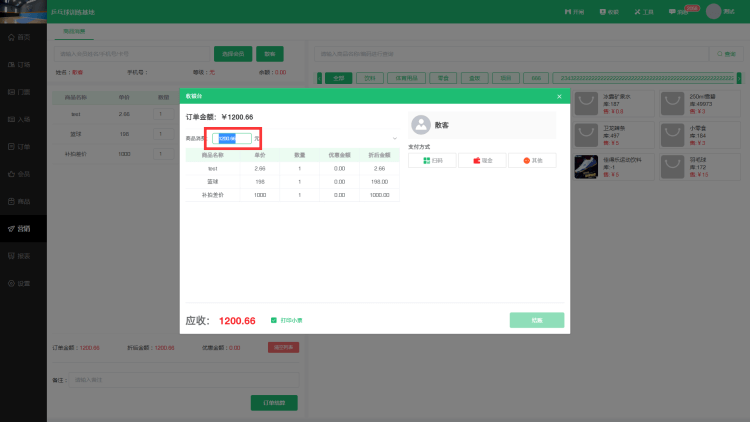Collapse the 商品消费 section chevron
Screen dimensions: 750x422
pos(394,139)
